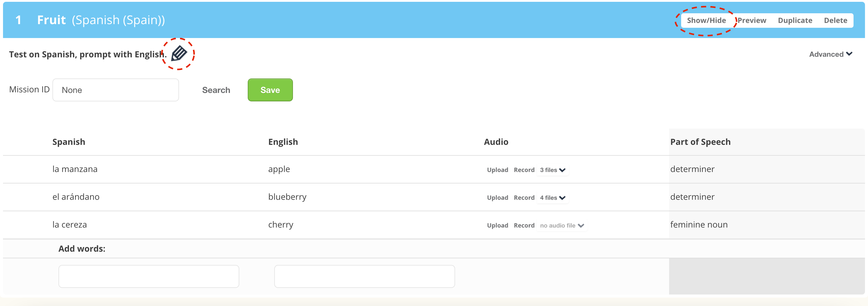Click the pencil edit icon beside test description
Image resolution: width=868 pixels, height=306 pixels.
point(179,54)
